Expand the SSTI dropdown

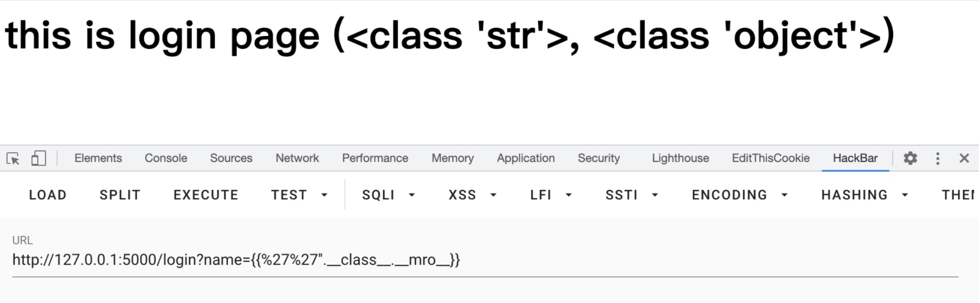pyautogui.click(x=632, y=195)
